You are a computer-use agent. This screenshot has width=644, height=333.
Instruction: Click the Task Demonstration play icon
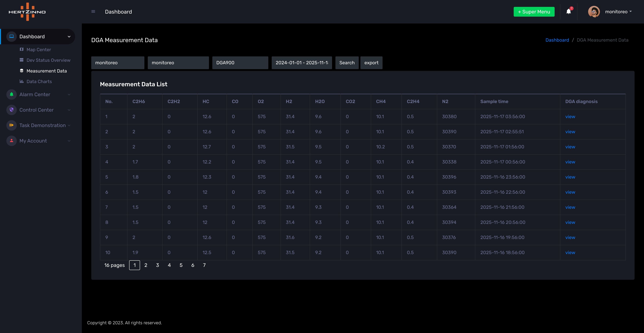12,125
